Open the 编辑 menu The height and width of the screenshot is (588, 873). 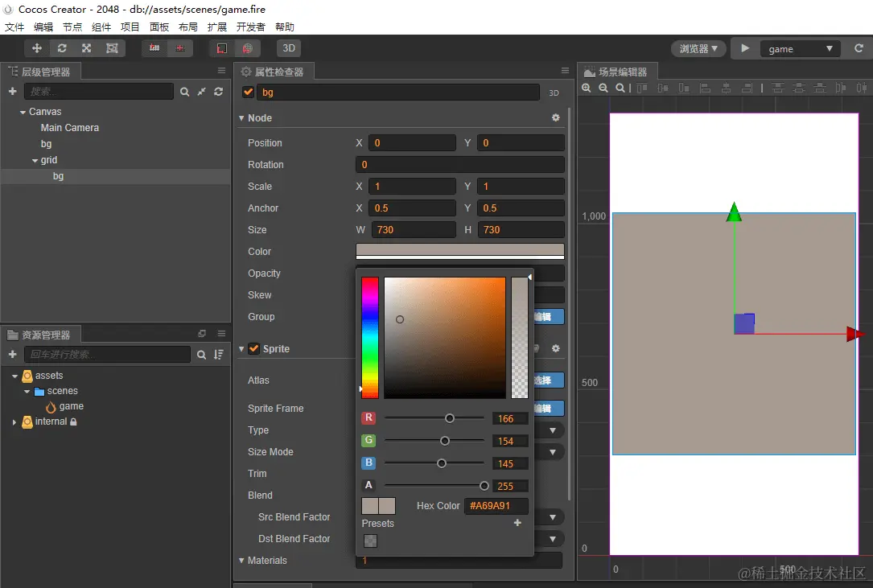click(x=43, y=27)
